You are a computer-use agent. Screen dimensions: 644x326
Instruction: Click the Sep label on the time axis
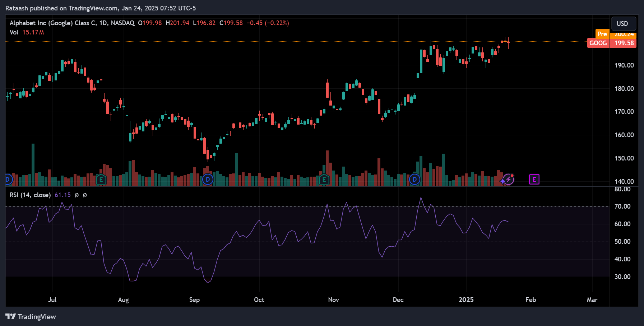click(x=194, y=300)
